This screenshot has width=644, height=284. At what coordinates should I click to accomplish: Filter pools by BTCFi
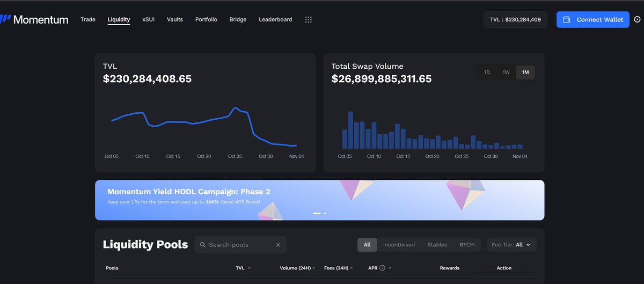coord(467,245)
